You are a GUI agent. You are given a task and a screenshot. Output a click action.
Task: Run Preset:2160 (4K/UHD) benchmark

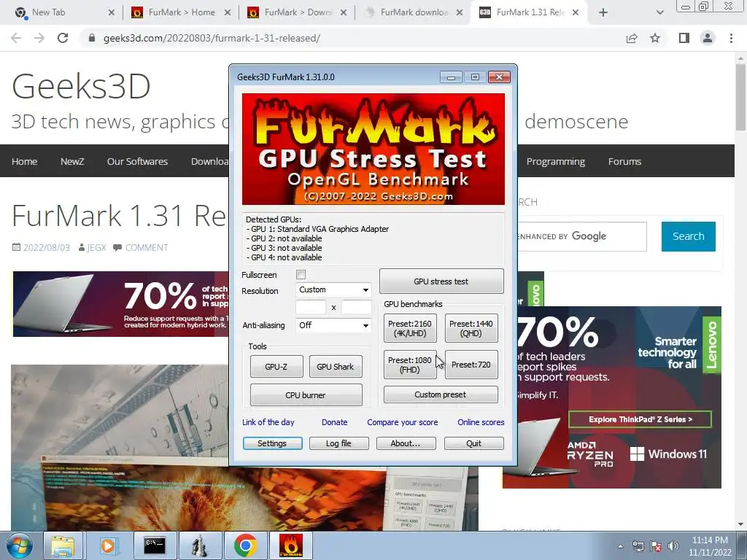[x=410, y=328]
